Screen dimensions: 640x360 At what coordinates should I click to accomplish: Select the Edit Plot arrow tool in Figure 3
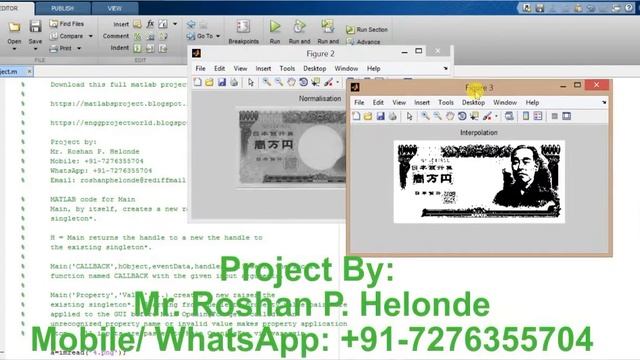409,116
